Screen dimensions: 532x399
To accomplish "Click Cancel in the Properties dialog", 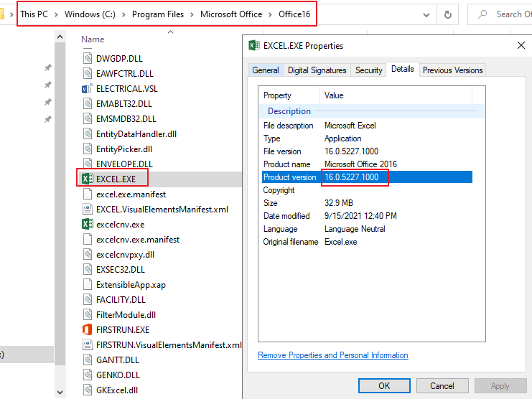I will pos(442,386).
